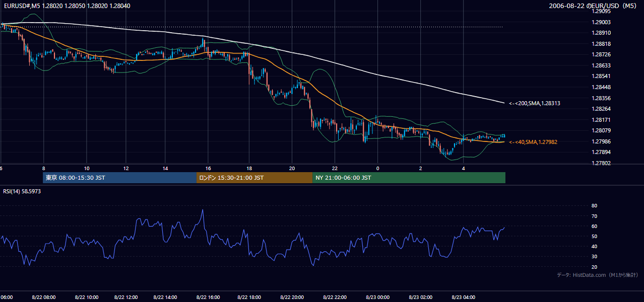Screen dimensions: 644x302
Task: Click price level 1.29003 on the axis
Action: tap(601, 22)
